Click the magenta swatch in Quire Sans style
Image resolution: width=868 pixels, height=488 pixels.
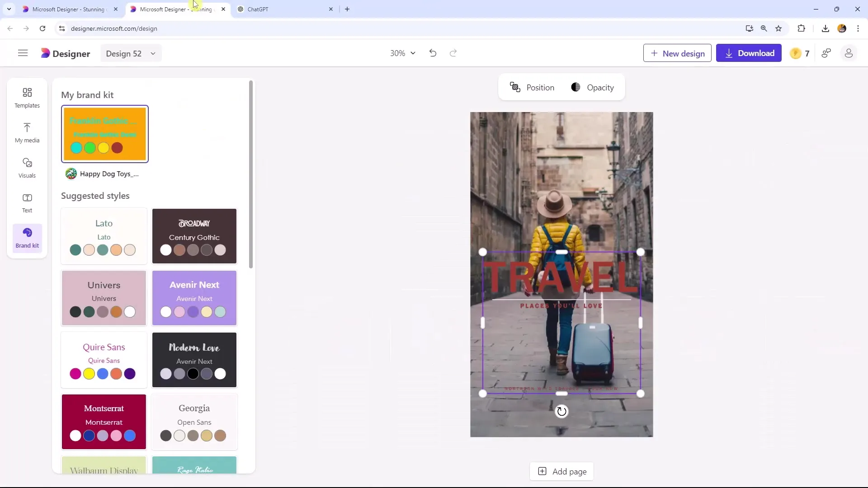click(75, 374)
